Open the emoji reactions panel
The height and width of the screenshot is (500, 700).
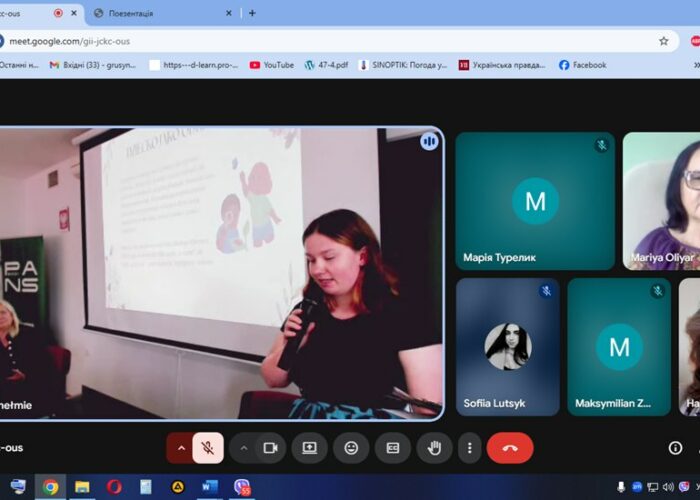(351, 448)
